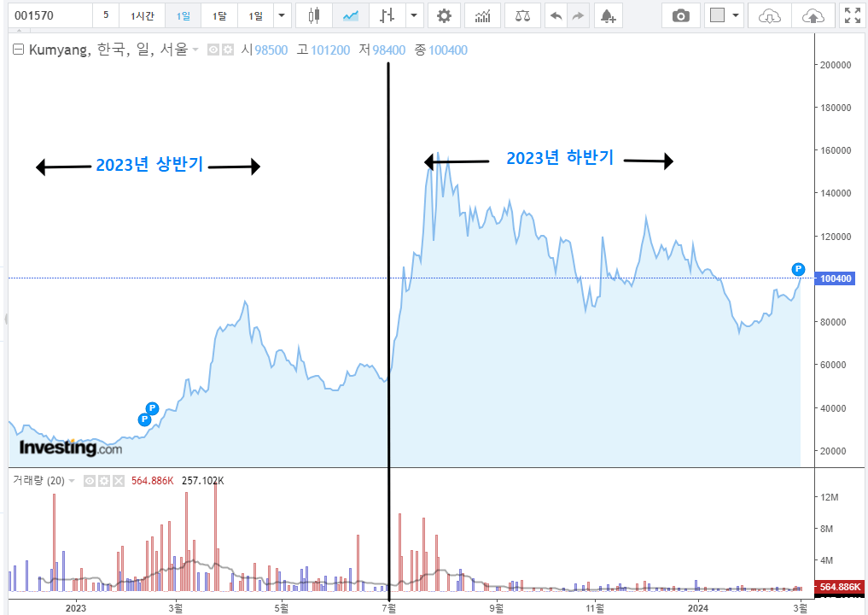Enter fullscreen chart mode
868x615 pixels.
pos(851,14)
